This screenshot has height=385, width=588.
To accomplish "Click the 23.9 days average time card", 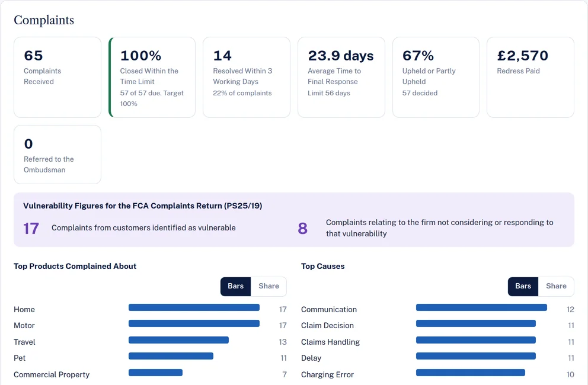I will 341,77.
